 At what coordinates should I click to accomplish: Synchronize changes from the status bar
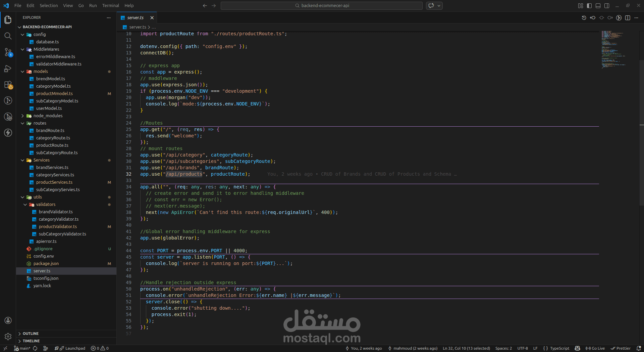coord(35,348)
